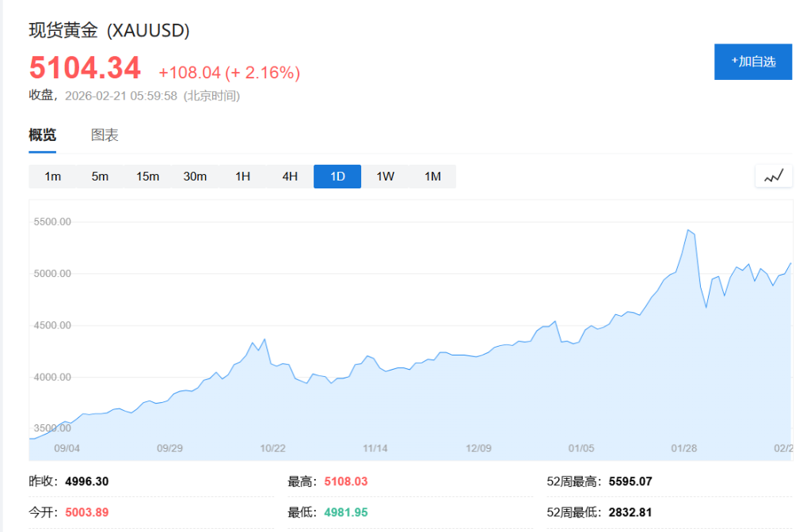
Task: Click the line chart style icon
Action: coord(774,176)
